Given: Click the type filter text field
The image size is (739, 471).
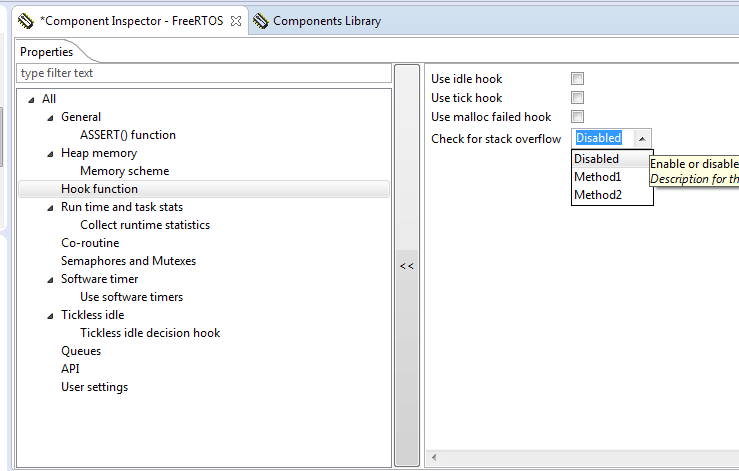Looking at the screenshot, I should click(204, 73).
